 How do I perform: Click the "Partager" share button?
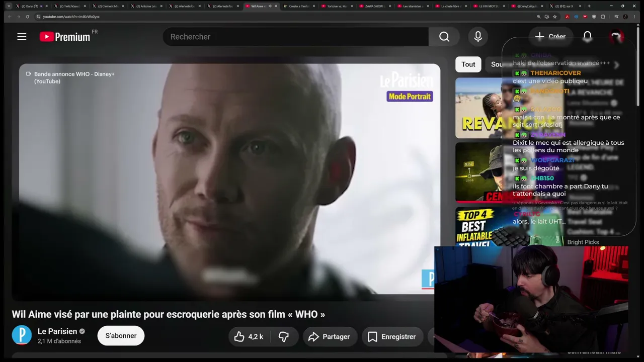(x=330, y=337)
